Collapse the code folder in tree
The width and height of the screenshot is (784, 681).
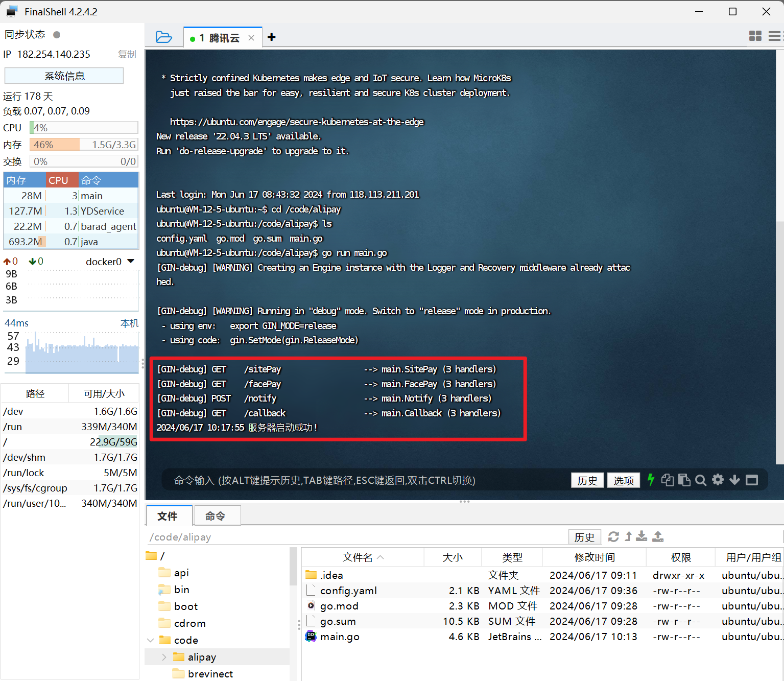click(x=151, y=640)
